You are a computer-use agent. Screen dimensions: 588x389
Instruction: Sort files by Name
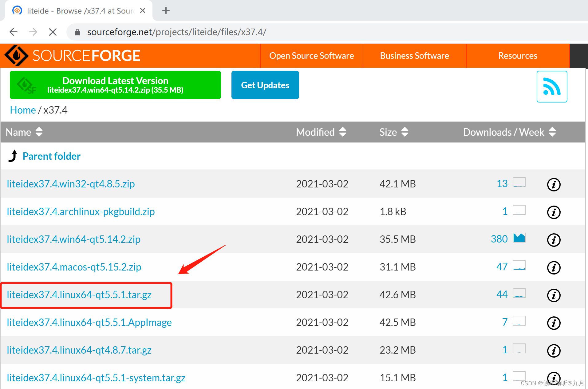pyautogui.click(x=24, y=132)
